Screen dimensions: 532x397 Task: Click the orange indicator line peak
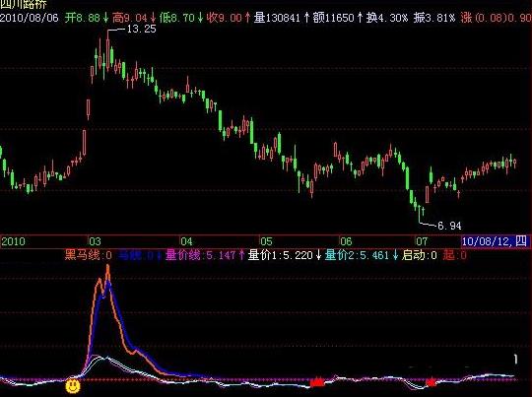[x=108, y=268]
